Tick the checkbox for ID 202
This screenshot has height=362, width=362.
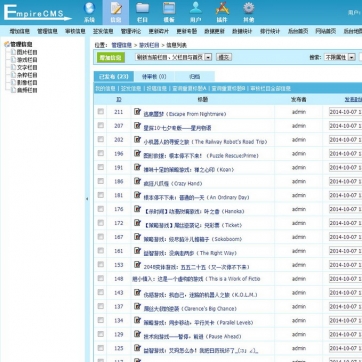tap(101, 139)
